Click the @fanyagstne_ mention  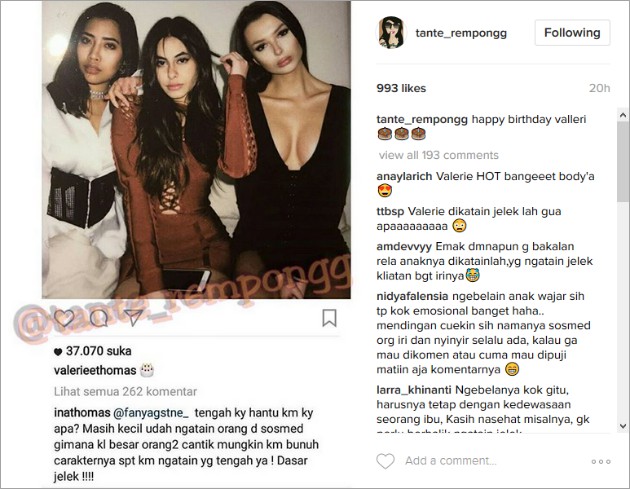[151, 413]
